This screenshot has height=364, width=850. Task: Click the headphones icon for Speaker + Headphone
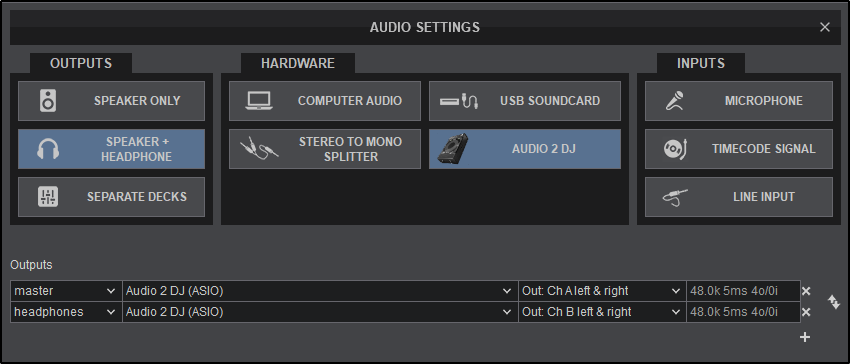48,149
